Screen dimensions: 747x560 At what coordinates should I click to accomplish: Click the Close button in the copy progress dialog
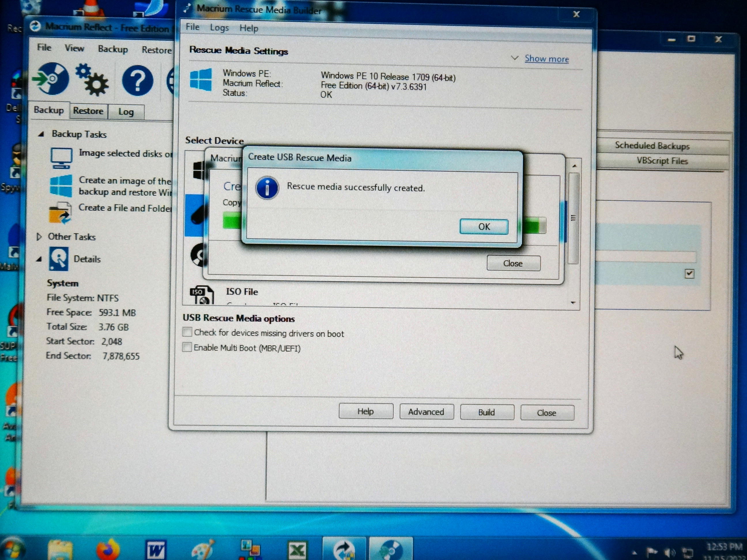(513, 263)
